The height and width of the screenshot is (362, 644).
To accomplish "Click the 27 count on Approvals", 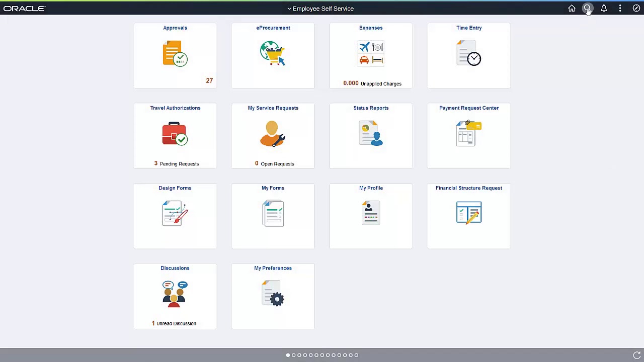I will (x=209, y=80).
